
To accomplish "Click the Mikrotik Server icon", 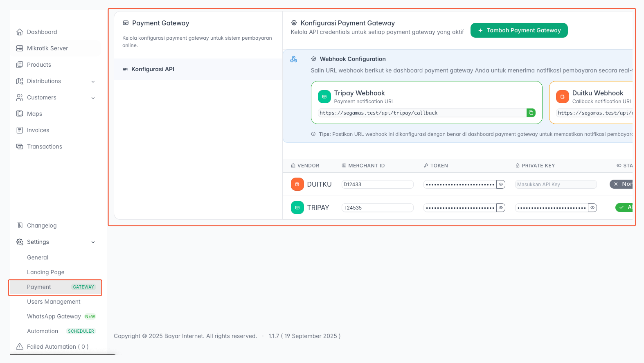I will (20, 48).
